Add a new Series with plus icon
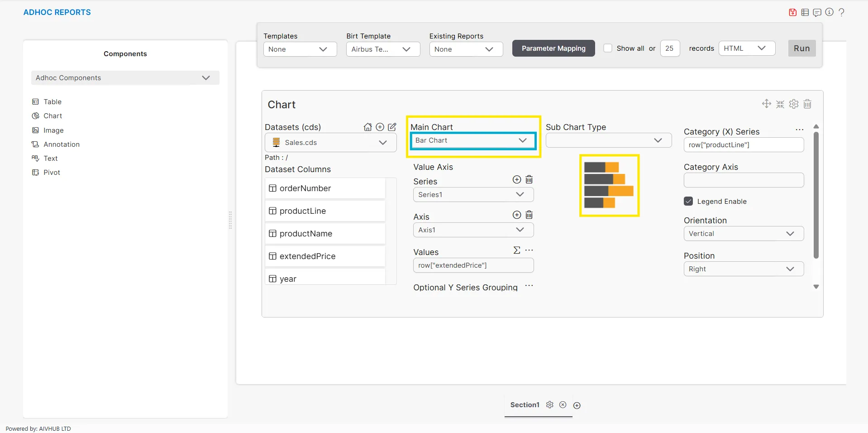Viewport: 868px width, 433px height. 516,180
